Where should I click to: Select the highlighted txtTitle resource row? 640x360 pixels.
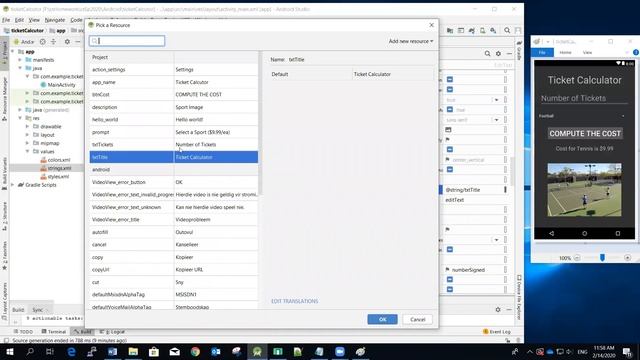[174, 157]
